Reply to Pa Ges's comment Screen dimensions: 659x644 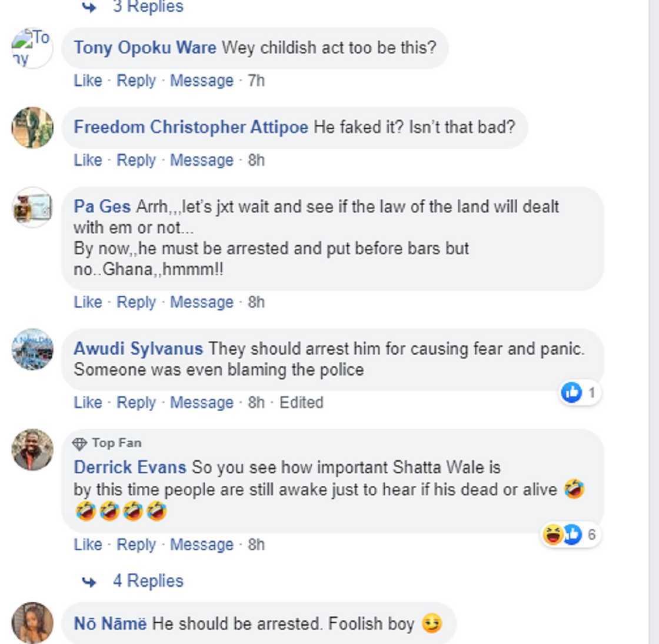point(137,302)
